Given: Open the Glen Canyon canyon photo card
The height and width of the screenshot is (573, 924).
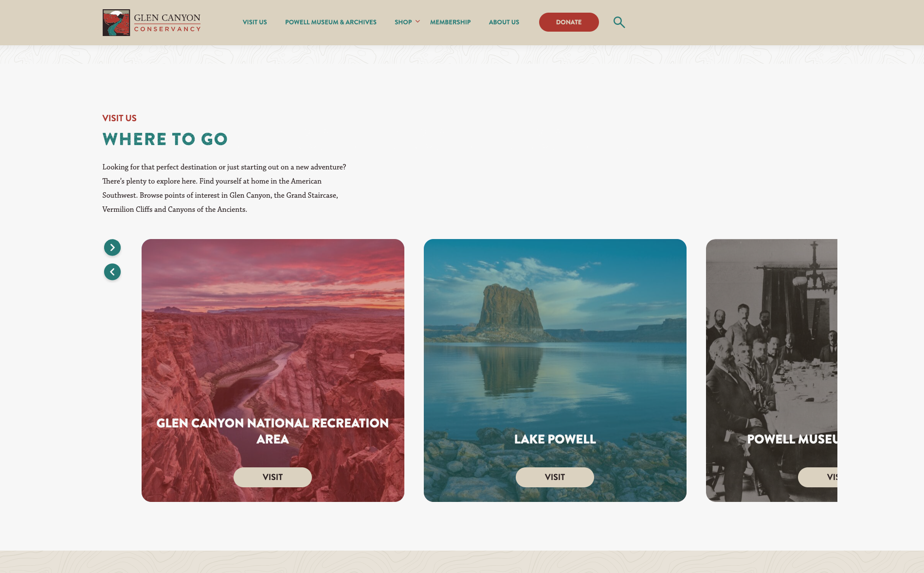Looking at the screenshot, I should point(273,341).
